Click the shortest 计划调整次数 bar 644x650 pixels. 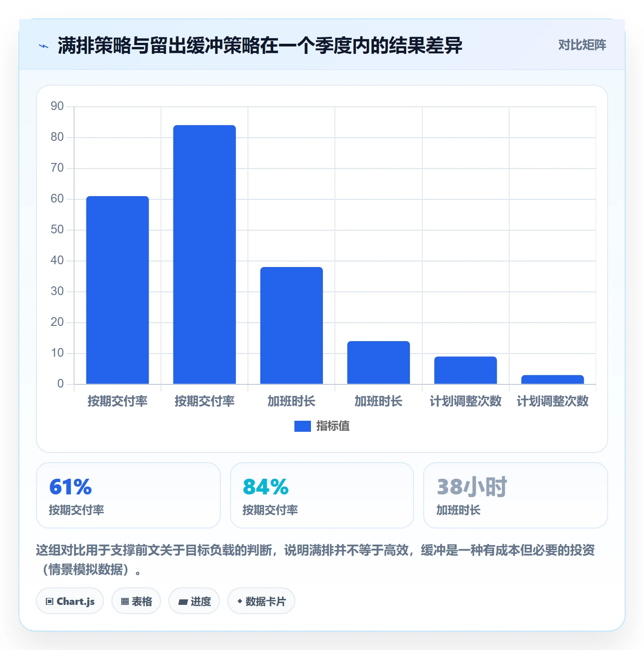(x=552, y=379)
